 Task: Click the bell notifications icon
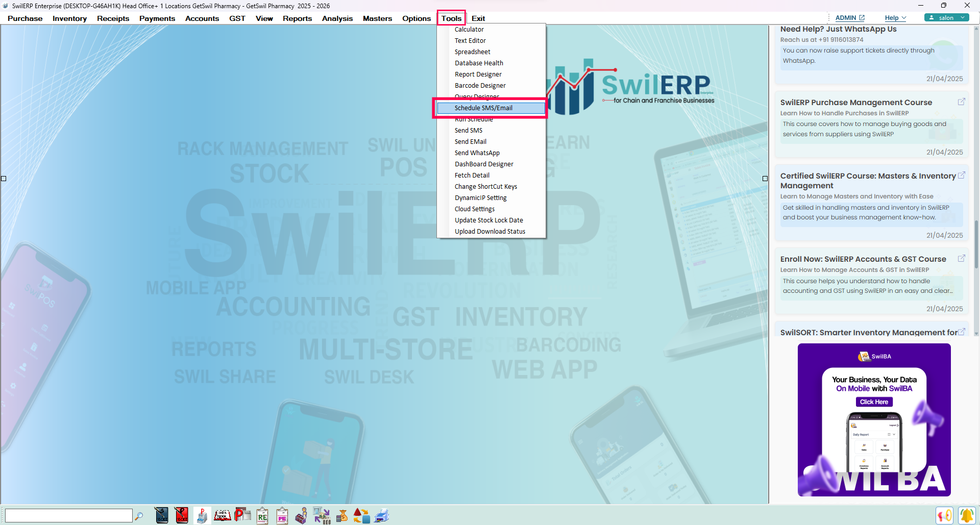[x=967, y=515]
